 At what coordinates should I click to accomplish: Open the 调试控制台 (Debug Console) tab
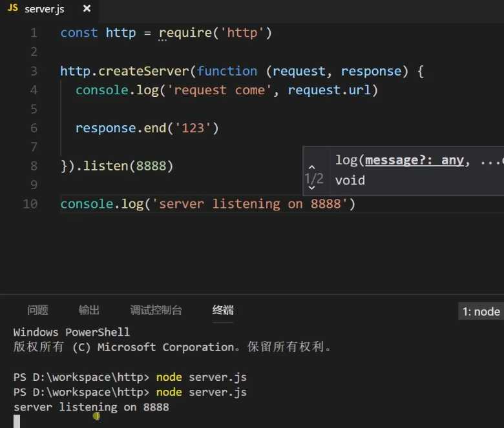pos(156,310)
